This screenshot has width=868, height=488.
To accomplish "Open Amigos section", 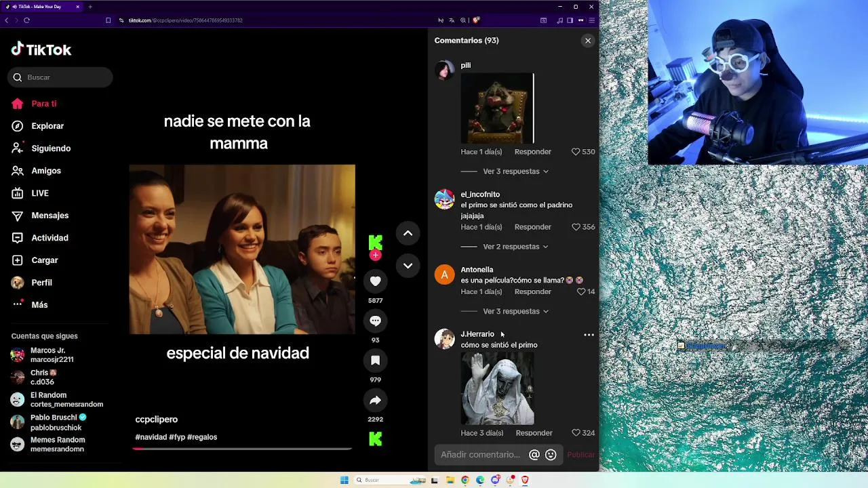I will click(46, 171).
